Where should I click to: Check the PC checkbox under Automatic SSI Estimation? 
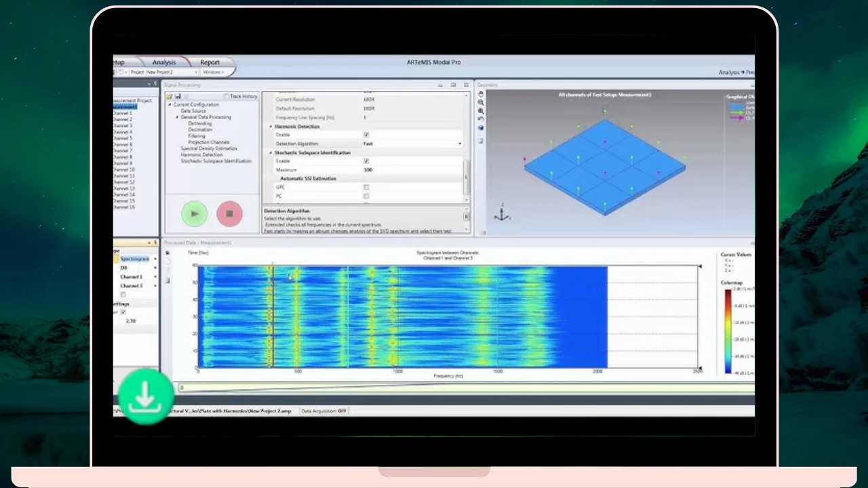(366, 196)
